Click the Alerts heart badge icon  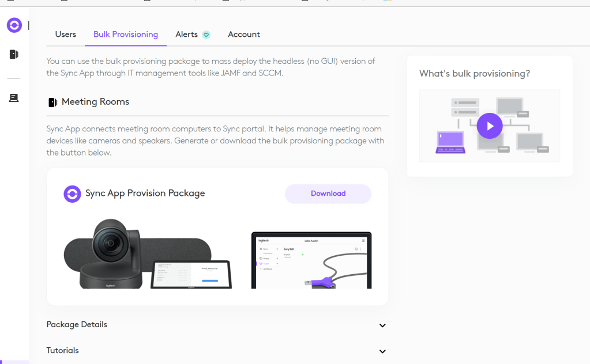[206, 35]
